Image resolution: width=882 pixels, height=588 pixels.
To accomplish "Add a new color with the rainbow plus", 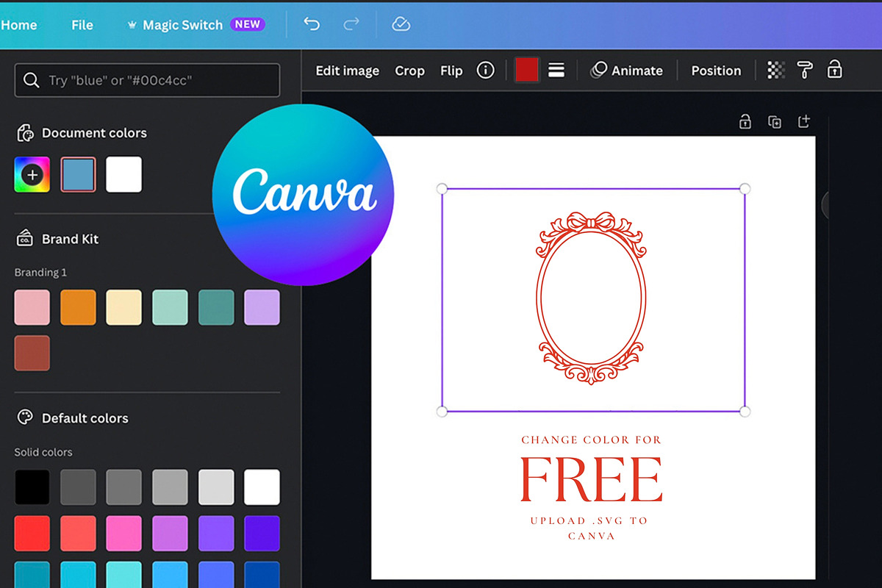I will pos(32,175).
